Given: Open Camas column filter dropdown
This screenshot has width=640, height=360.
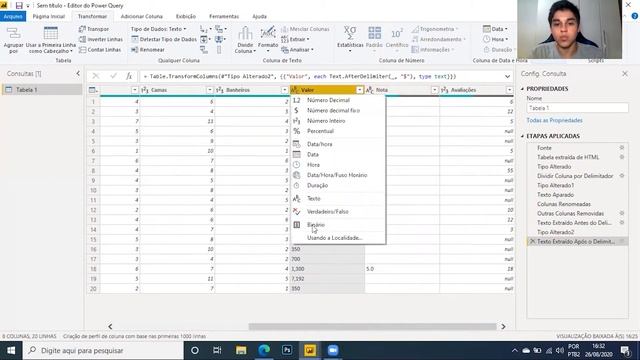Looking at the screenshot, I should 209,90.
